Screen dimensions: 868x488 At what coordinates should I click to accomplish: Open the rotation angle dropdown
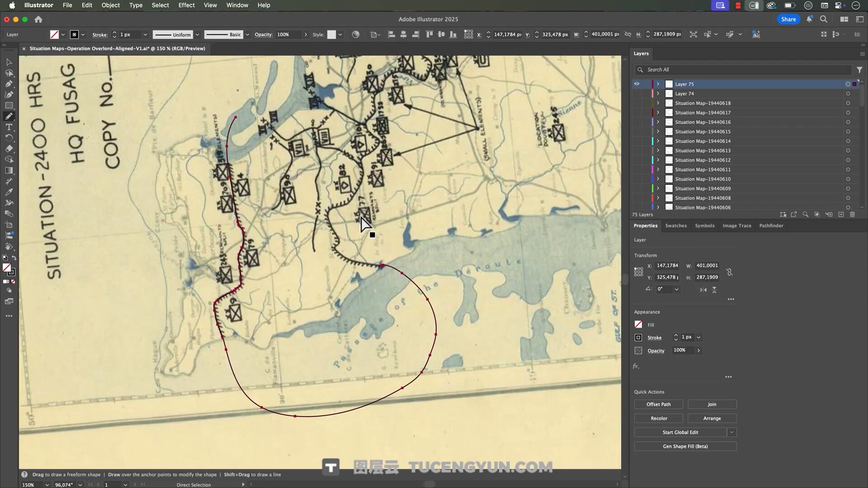click(x=677, y=289)
